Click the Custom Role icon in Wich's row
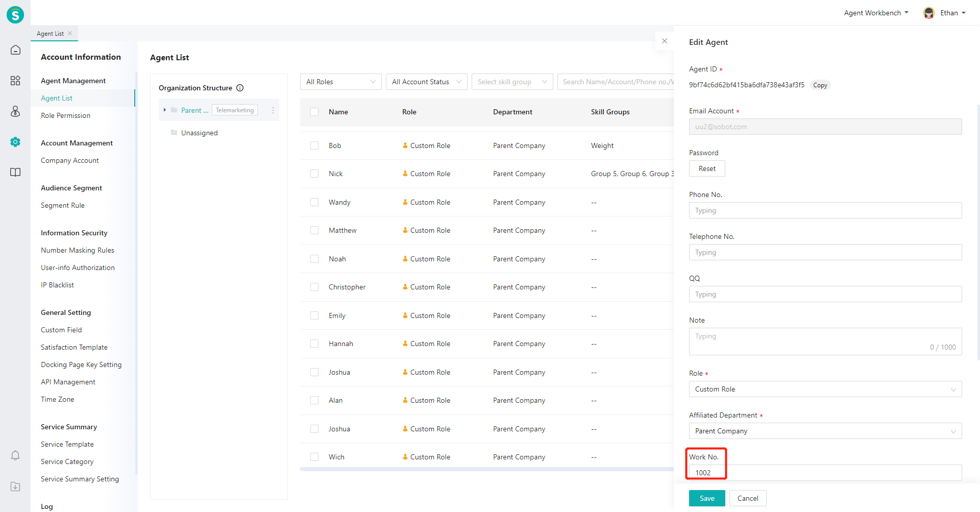The height and width of the screenshot is (512, 980). point(405,457)
